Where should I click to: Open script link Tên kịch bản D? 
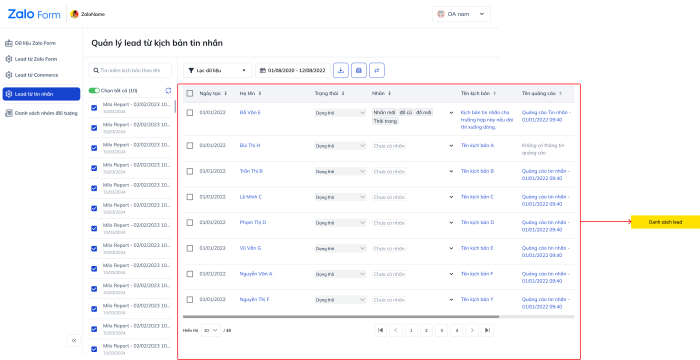click(477, 222)
